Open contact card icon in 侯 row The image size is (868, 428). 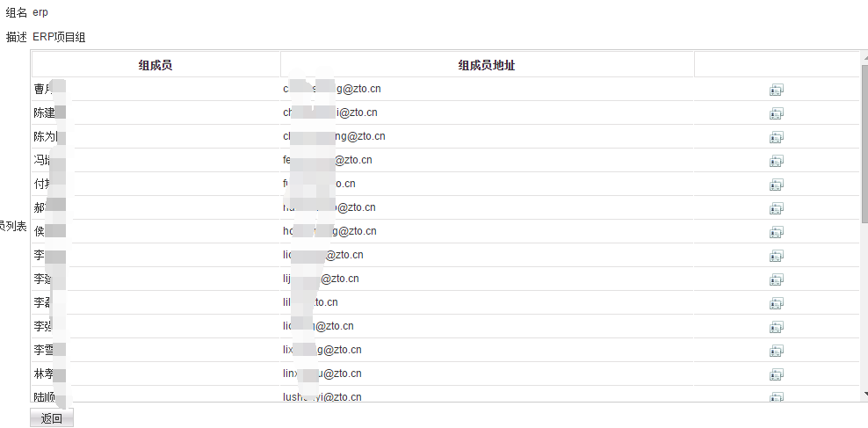click(x=776, y=233)
